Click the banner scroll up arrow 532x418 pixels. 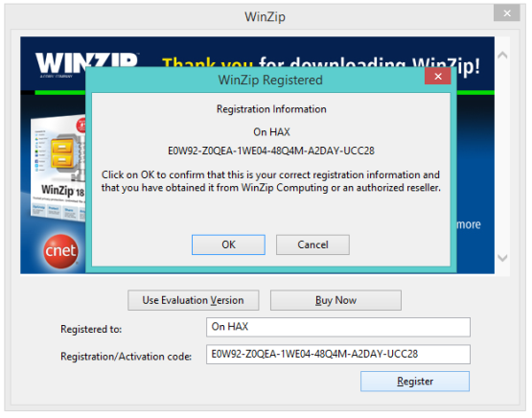(502, 55)
